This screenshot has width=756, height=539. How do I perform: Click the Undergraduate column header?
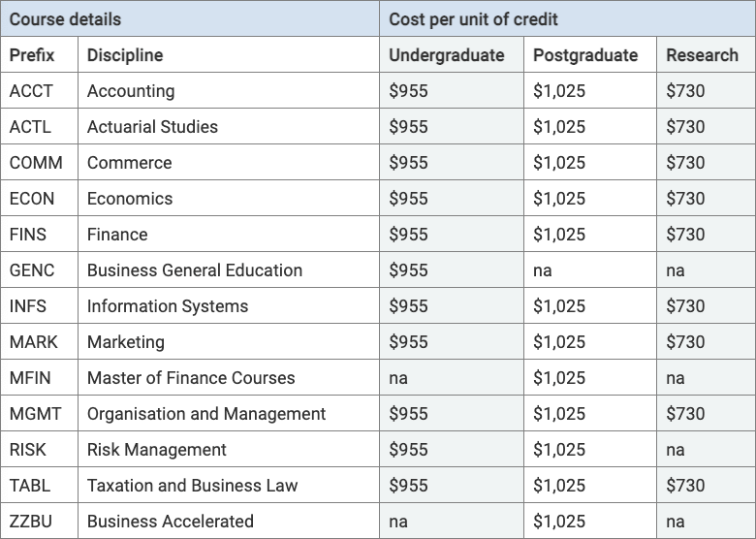pos(447,55)
